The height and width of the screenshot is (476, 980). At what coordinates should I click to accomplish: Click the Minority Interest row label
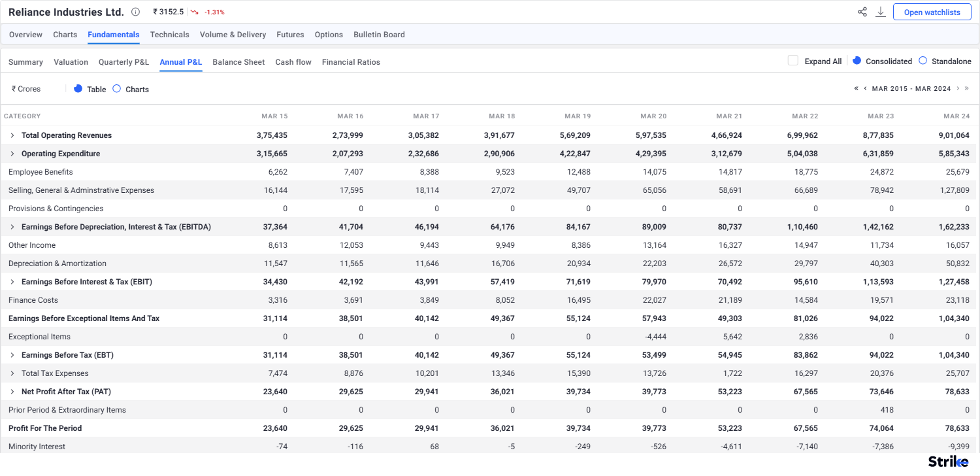click(37, 447)
